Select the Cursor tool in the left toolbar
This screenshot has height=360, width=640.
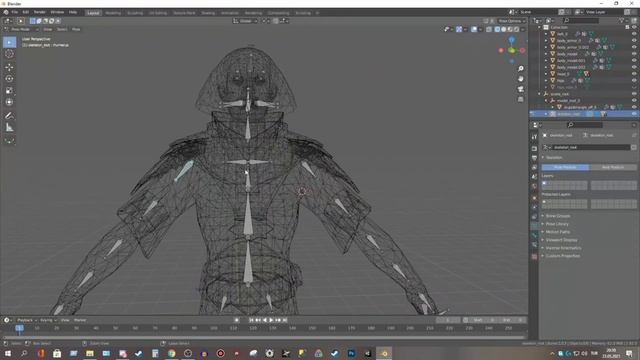tap(9, 54)
